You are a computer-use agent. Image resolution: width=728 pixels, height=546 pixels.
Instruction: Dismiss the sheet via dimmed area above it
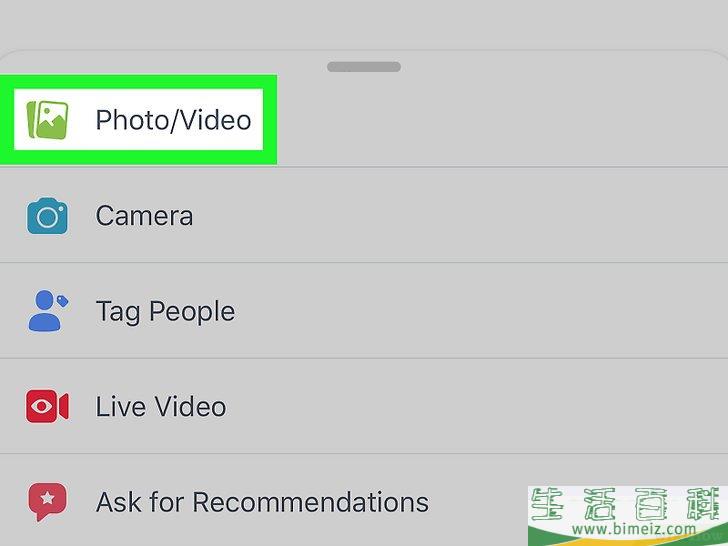point(364,23)
